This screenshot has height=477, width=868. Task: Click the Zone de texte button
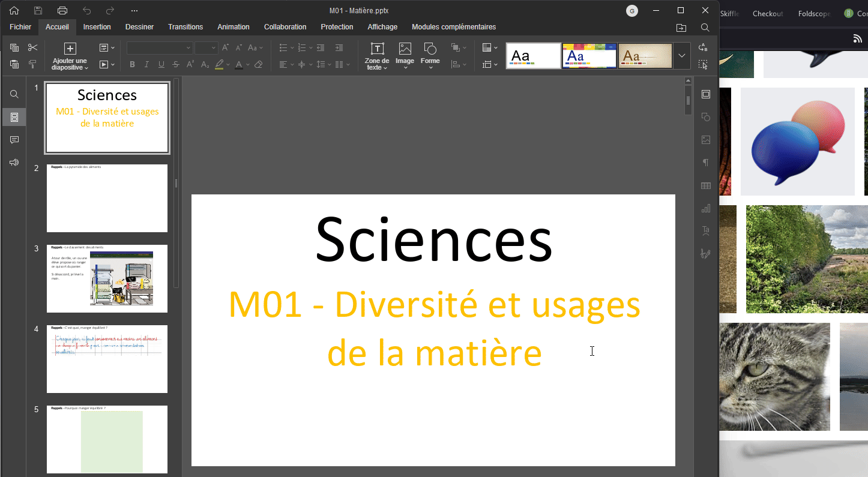point(377,56)
